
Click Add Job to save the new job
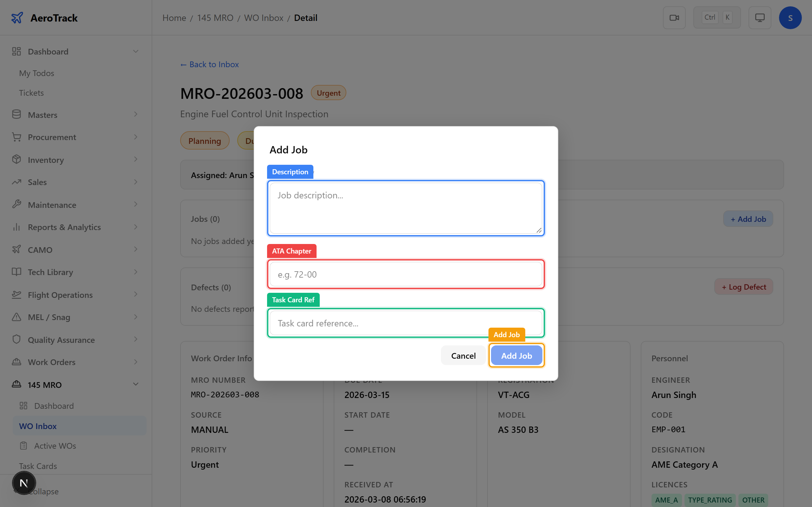[x=516, y=356]
